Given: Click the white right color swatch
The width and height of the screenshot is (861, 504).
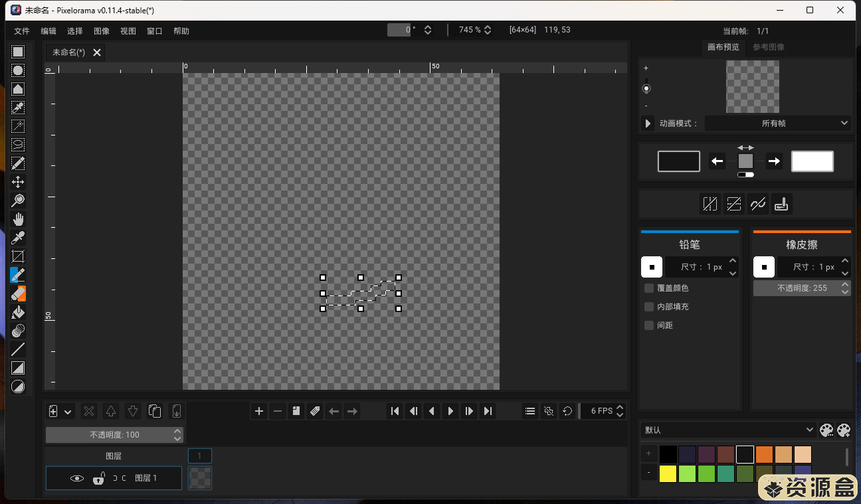Looking at the screenshot, I should [813, 161].
